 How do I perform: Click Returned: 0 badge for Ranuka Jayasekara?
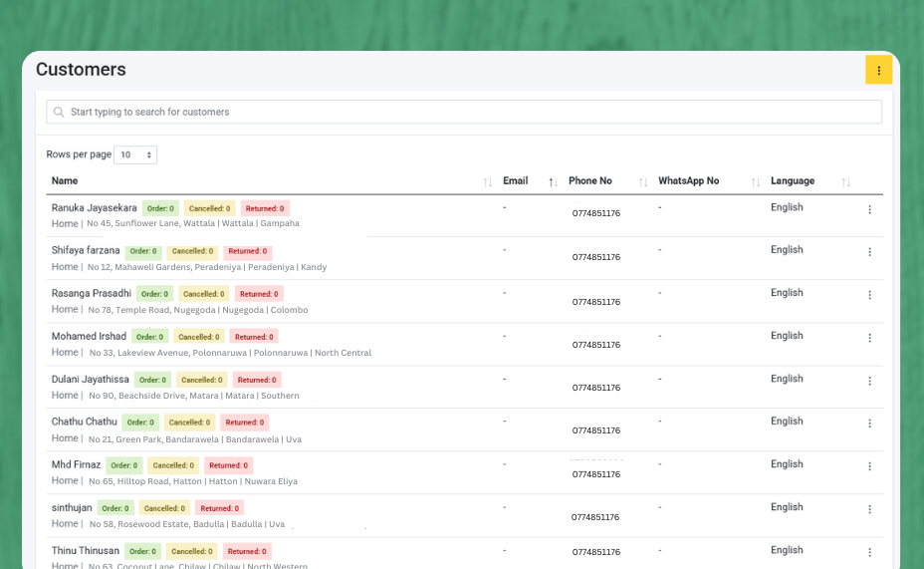click(x=265, y=208)
